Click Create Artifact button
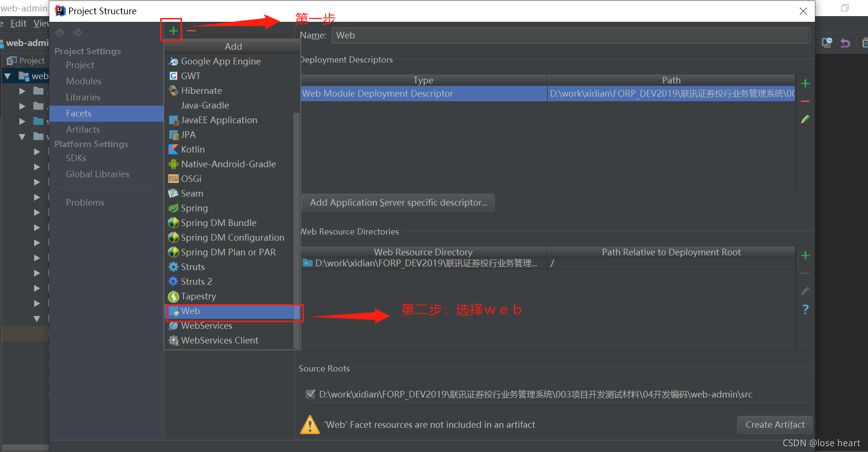The width and height of the screenshot is (868, 452). [775, 425]
